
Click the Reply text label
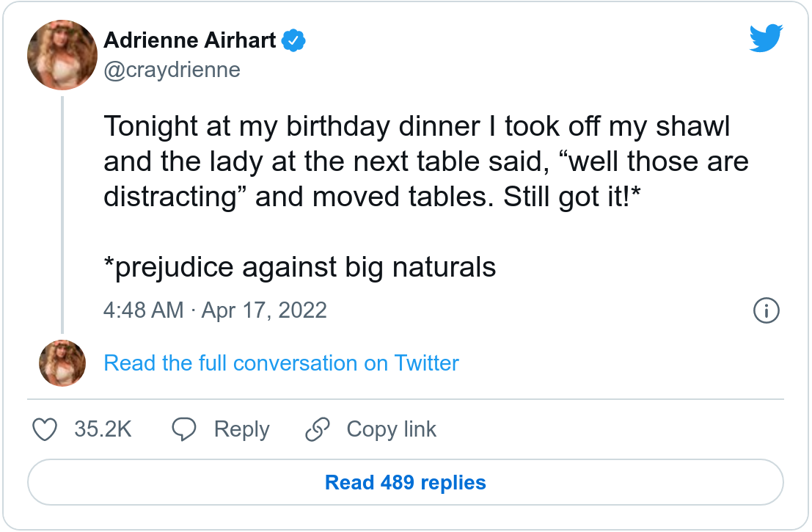241,429
